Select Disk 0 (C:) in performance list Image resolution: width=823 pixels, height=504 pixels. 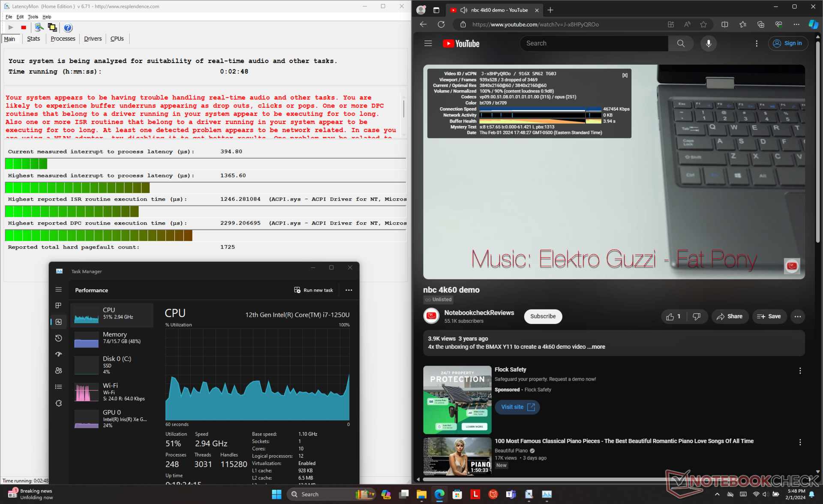pos(112,365)
